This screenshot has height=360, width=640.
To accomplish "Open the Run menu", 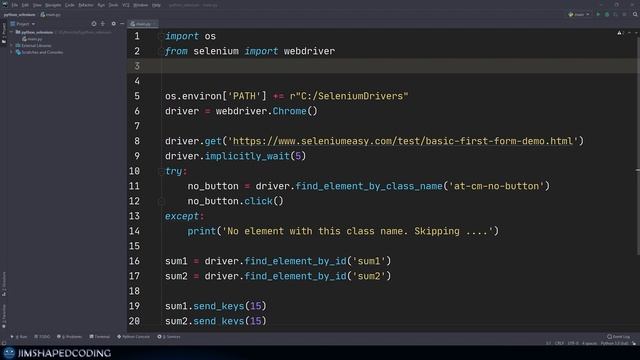I will click(x=101, y=5).
